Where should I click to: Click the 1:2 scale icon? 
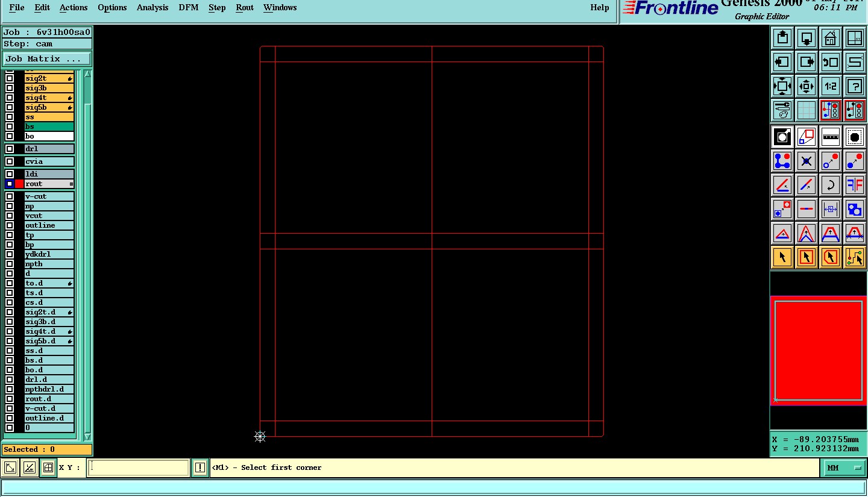(831, 86)
